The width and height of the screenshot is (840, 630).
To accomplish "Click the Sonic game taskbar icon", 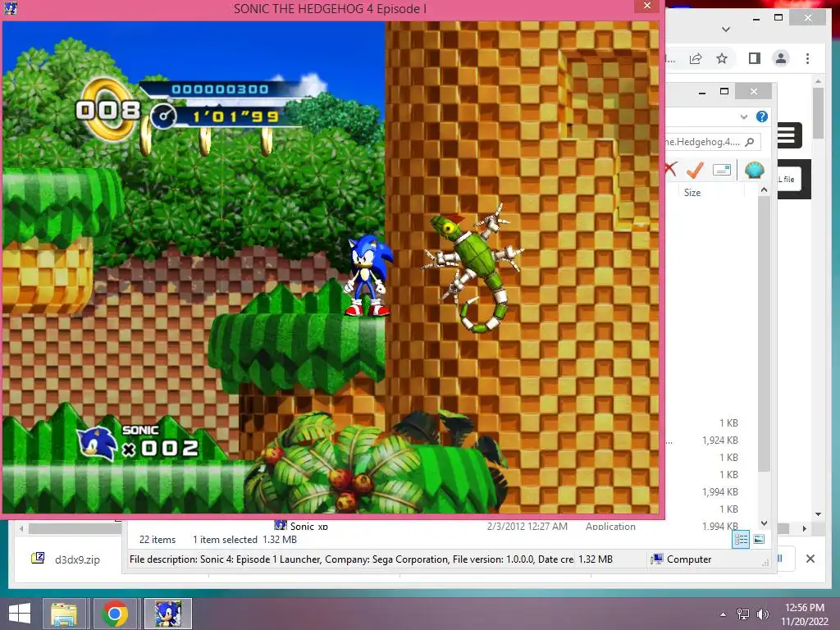I will (167, 614).
